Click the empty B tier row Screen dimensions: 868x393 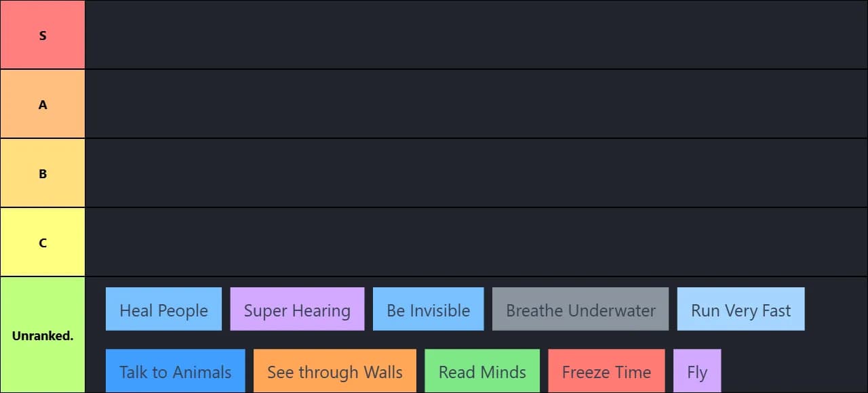tap(476, 173)
